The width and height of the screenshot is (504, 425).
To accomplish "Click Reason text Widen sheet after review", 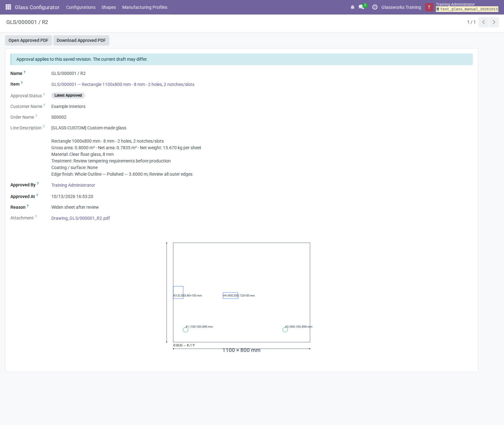I will click(75, 207).
